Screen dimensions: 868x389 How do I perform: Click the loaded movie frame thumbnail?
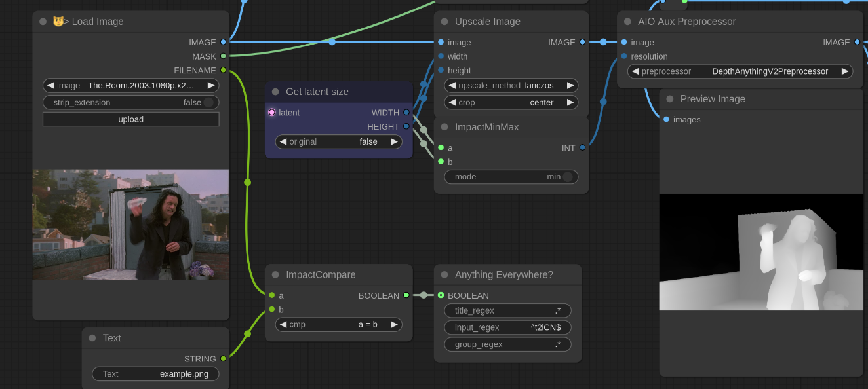[x=131, y=225]
